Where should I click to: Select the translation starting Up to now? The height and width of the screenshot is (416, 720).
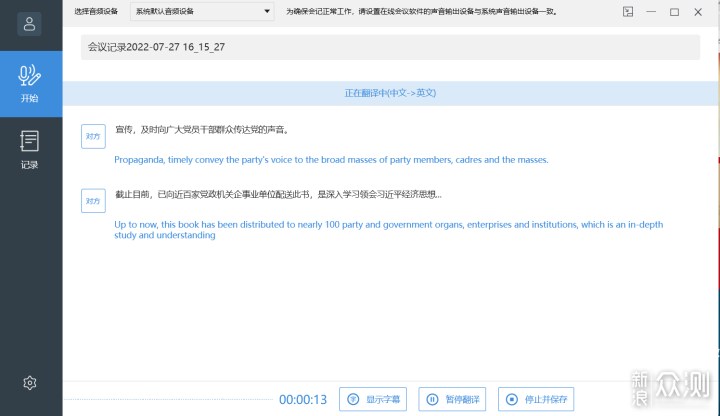(388, 230)
